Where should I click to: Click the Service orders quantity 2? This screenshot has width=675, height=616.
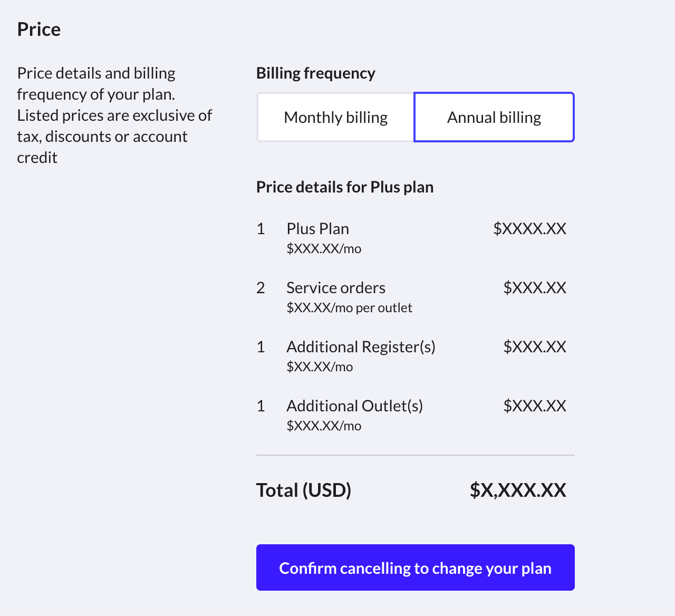pyautogui.click(x=261, y=288)
